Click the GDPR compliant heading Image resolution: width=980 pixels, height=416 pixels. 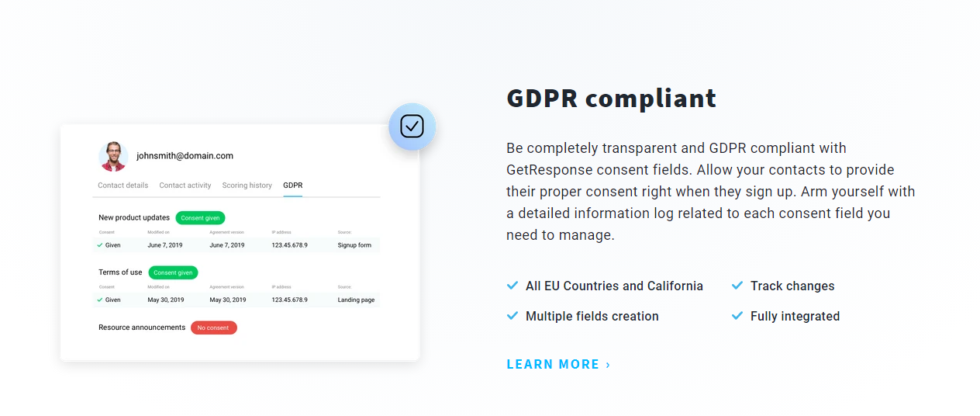[x=611, y=99]
